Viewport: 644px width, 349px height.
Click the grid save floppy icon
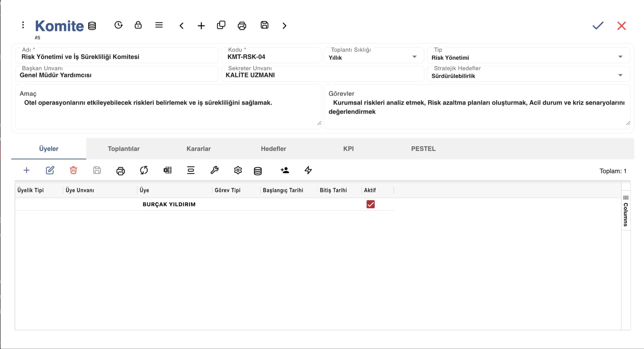pyautogui.click(x=97, y=170)
